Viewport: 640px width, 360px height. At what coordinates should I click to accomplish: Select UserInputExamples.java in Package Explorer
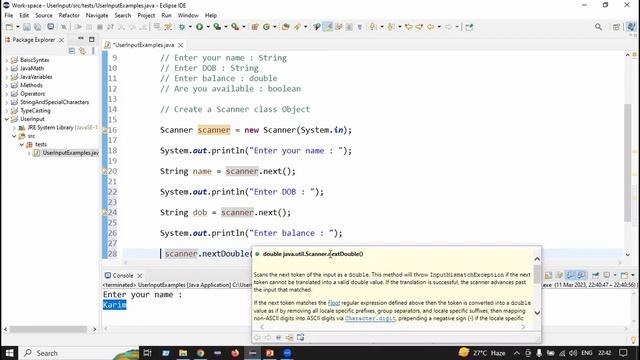(70, 153)
